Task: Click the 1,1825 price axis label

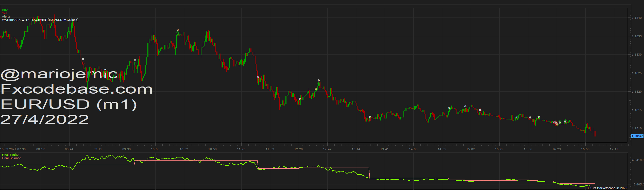Action: (637, 73)
